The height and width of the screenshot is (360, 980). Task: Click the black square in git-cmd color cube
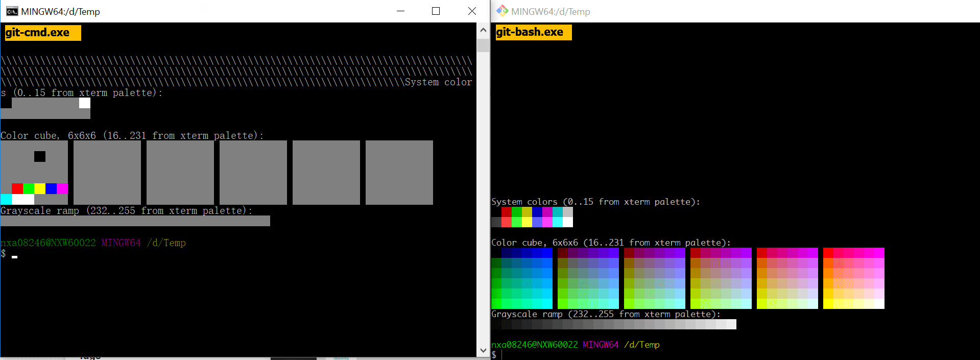(40, 156)
